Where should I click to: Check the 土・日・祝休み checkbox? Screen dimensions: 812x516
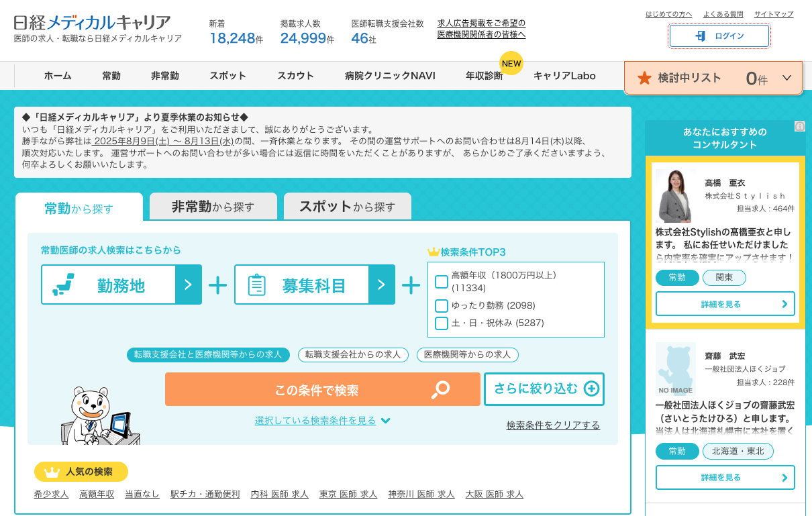coord(441,323)
